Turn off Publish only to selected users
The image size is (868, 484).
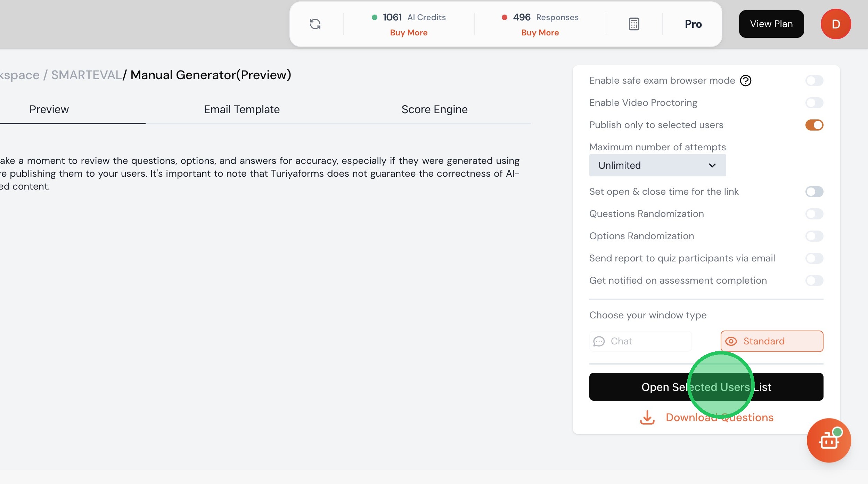point(814,125)
